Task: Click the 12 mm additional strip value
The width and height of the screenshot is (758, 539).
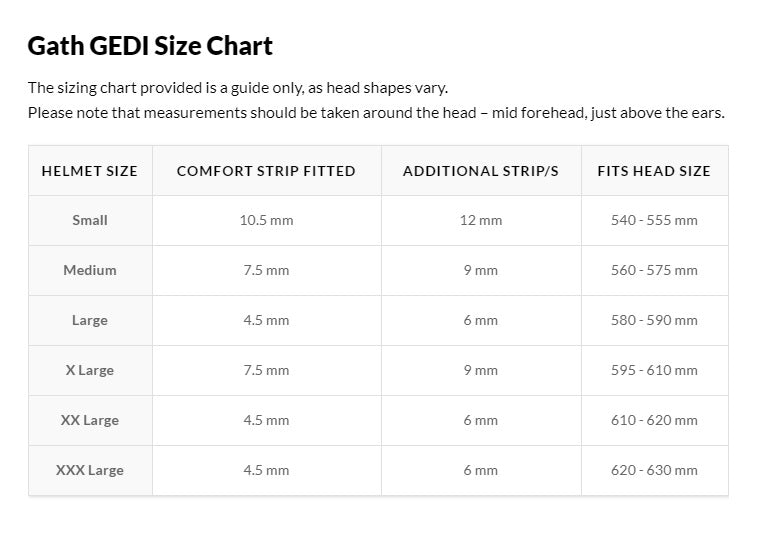Action: click(481, 220)
